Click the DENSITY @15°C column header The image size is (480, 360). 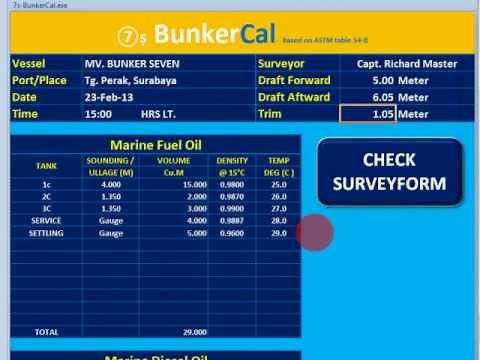tap(232, 166)
